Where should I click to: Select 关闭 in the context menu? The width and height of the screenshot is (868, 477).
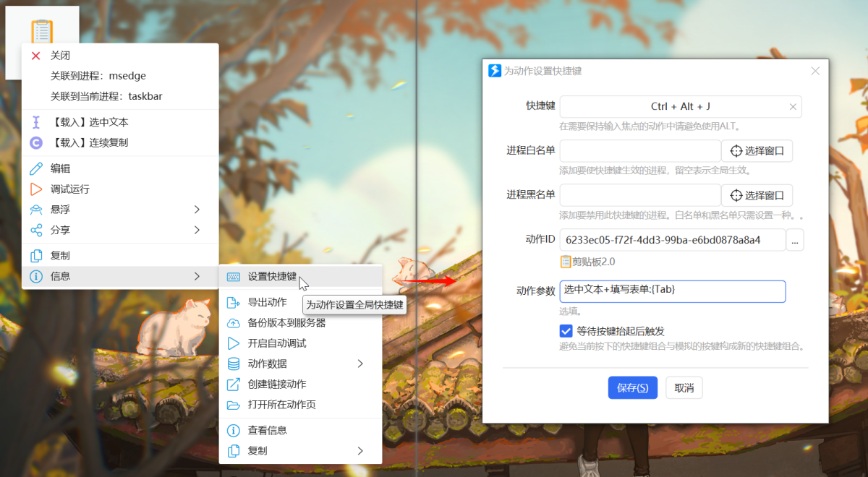coord(120,56)
